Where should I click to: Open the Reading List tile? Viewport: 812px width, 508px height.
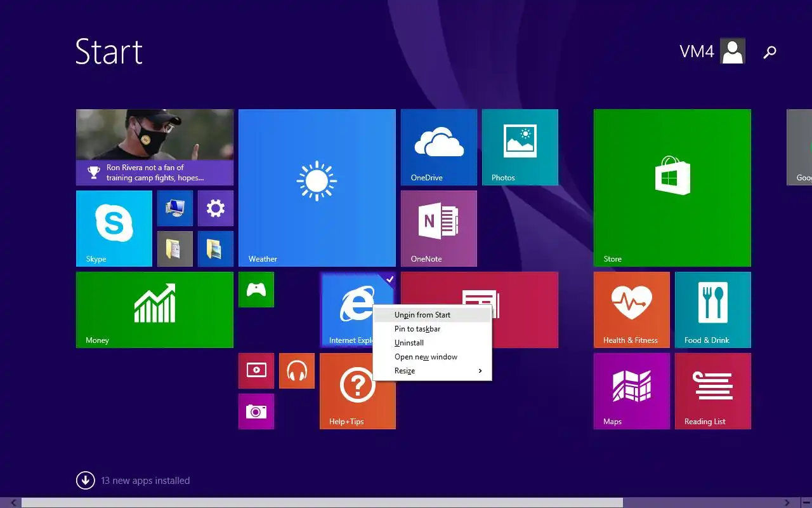[x=713, y=391]
